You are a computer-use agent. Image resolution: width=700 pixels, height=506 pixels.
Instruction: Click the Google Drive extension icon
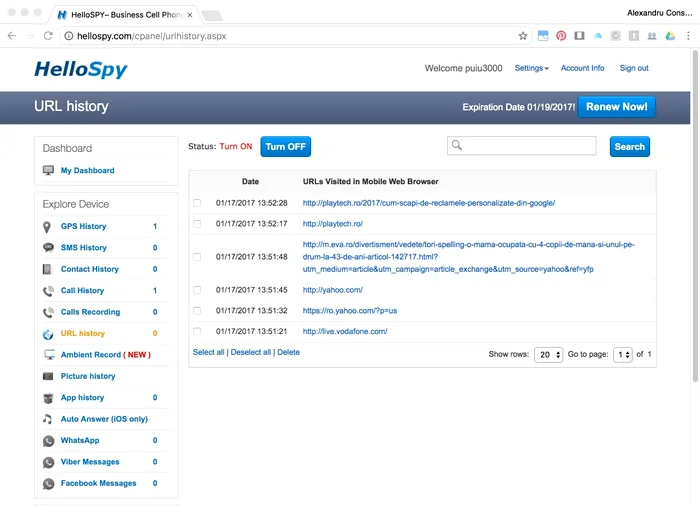(670, 36)
